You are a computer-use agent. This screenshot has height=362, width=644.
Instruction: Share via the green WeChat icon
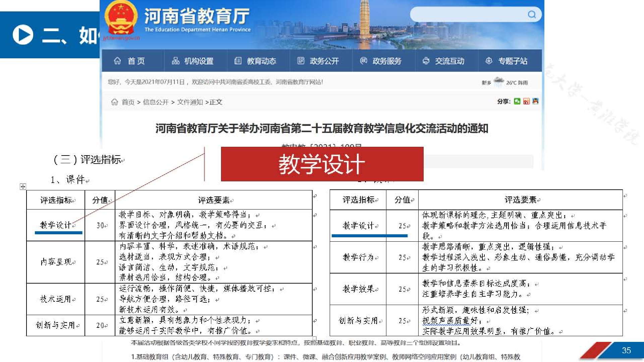point(517,101)
